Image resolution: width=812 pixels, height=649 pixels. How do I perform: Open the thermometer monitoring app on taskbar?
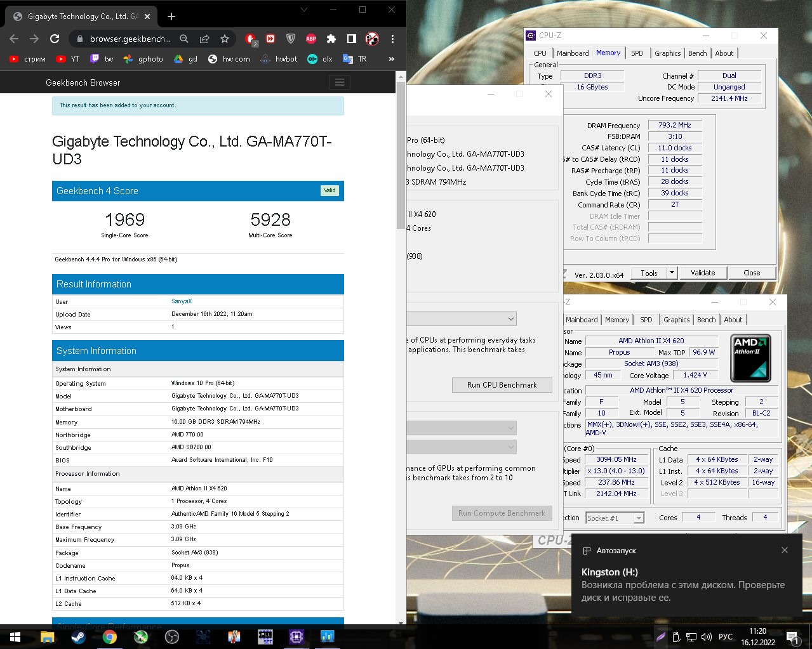click(234, 636)
